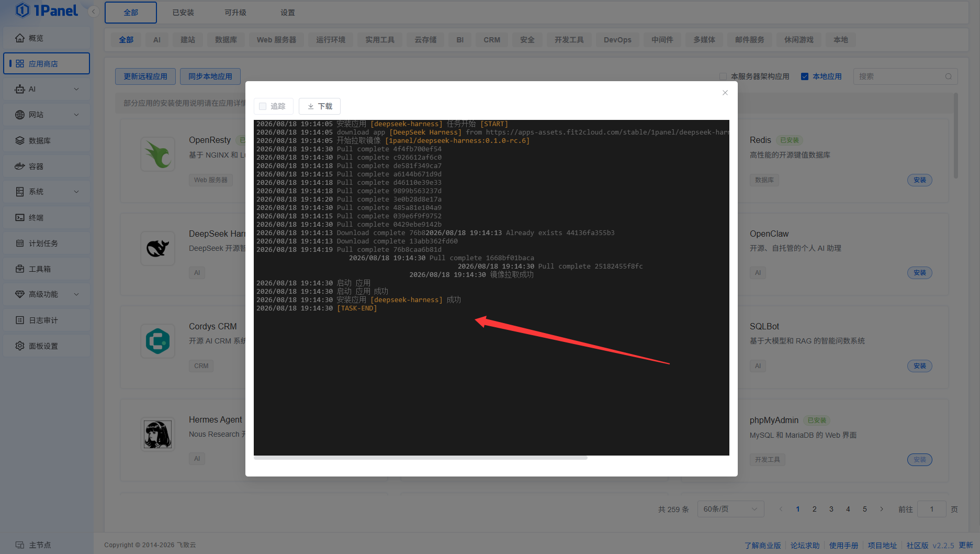Open 概览 overview page icon

click(20, 38)
